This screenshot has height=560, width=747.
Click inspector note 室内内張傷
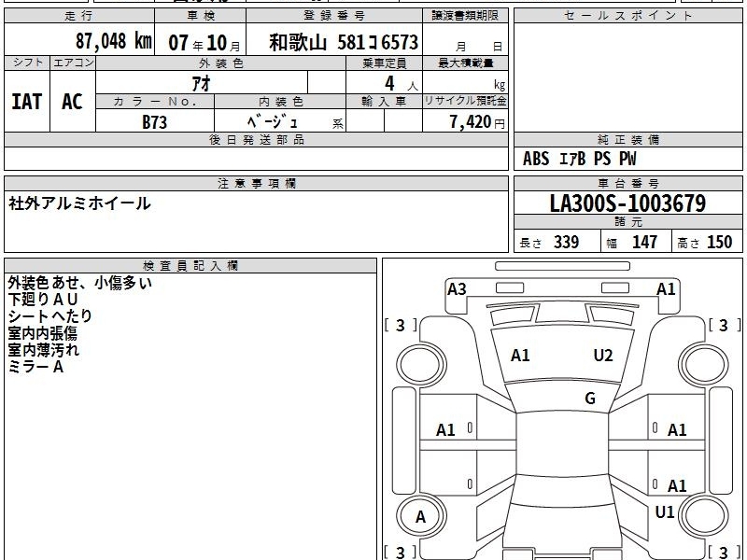42,333
